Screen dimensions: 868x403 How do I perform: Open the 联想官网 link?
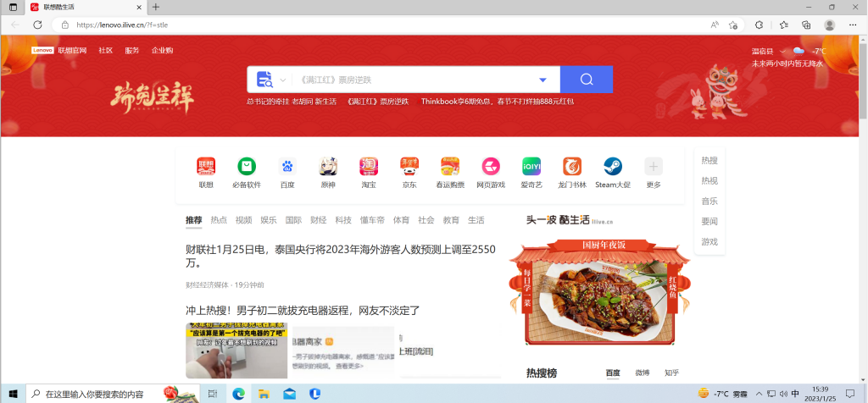[x=73, y=50]
